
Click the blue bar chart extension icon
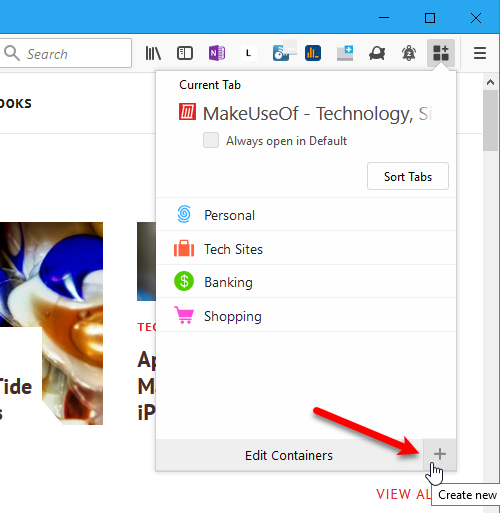(313, 53)
